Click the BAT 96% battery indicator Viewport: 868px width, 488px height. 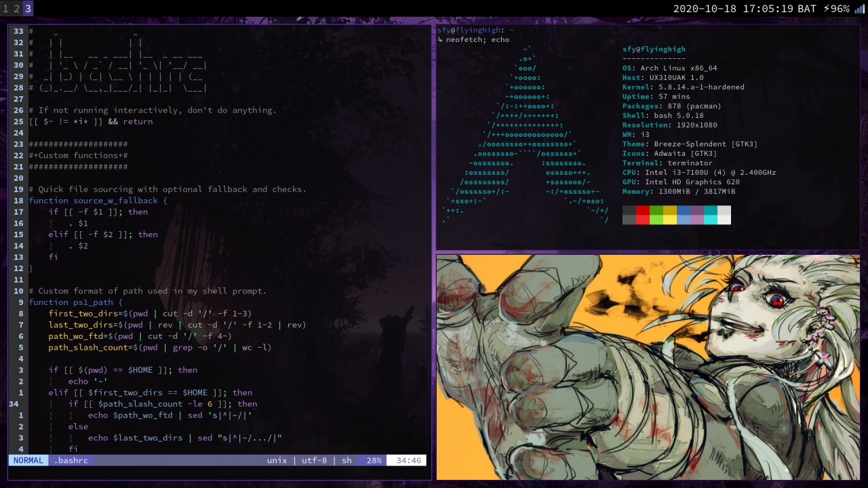coord(824,9)
